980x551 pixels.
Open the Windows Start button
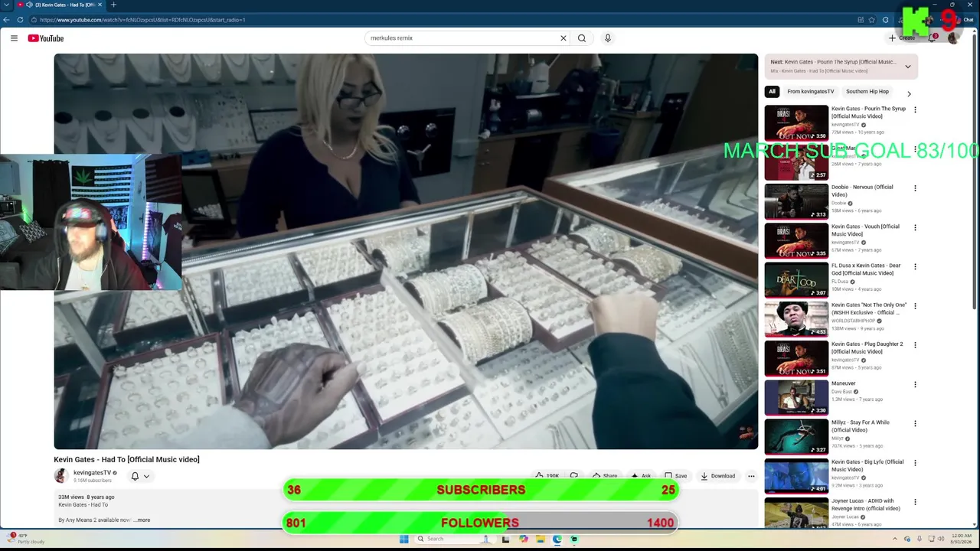tap(403, 539)
